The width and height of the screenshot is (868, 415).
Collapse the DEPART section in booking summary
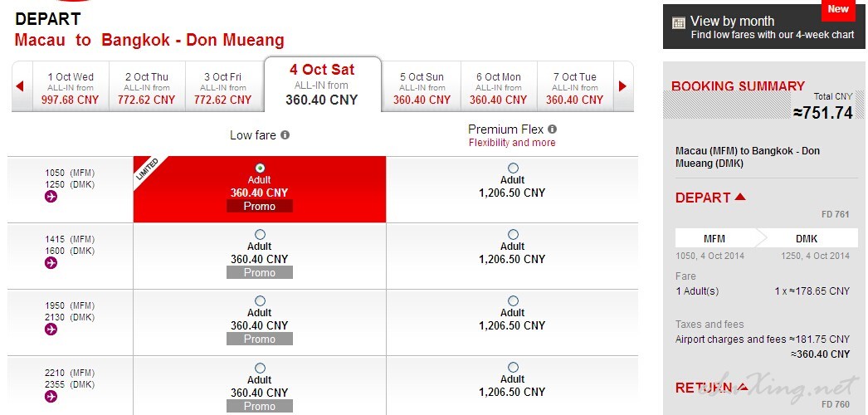[x=740, y=198]
